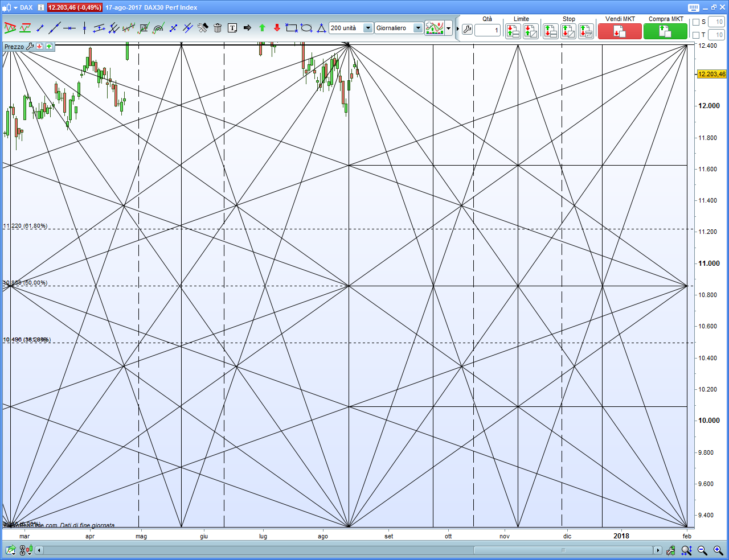Select the ellipse drawing tool
729x560 pixels.
click(x=306, y=28)
